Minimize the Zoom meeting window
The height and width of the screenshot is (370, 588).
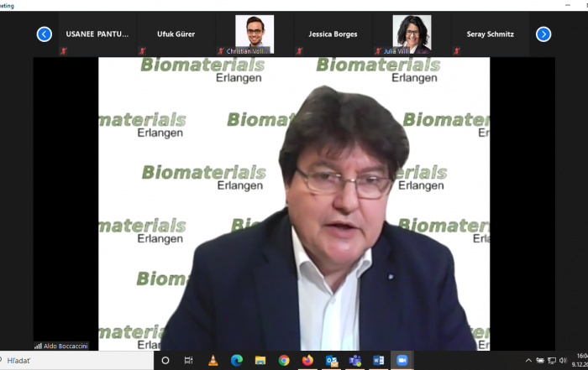click(x=568, y=5)
